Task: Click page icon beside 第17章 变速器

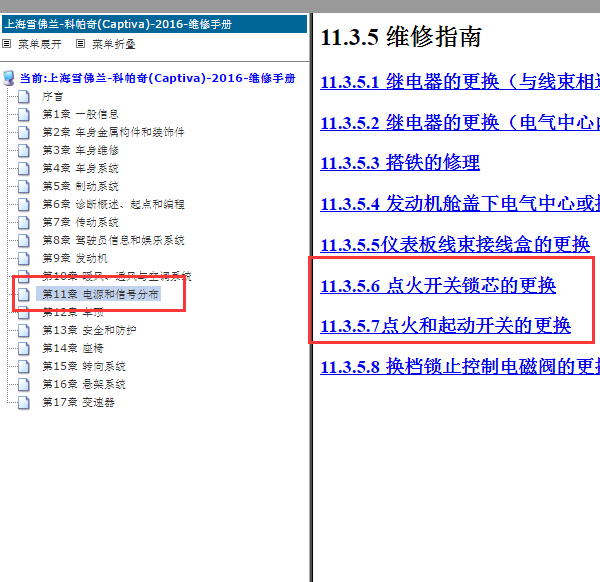Action: click(24, 402)
